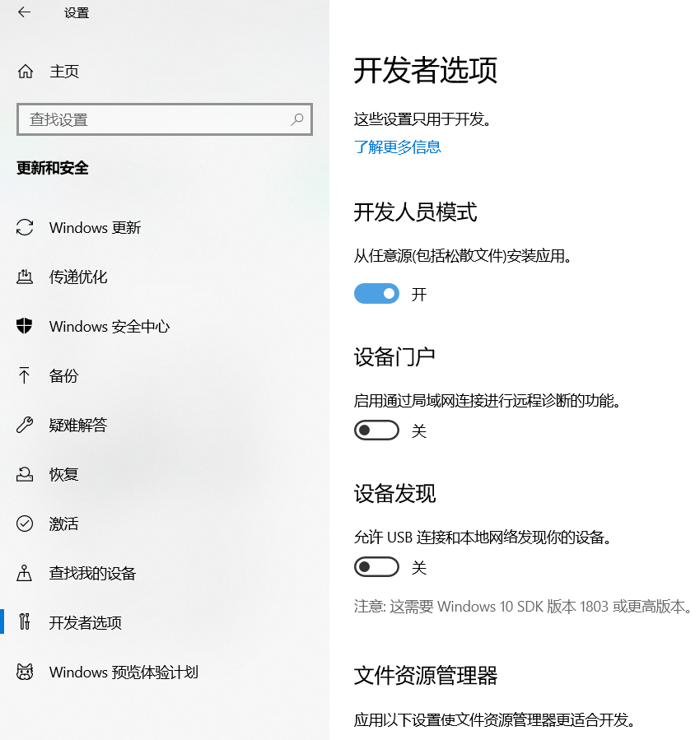Click the Windows 更新 refresh icon
This screenshot has height=740, width=700.
25,227
